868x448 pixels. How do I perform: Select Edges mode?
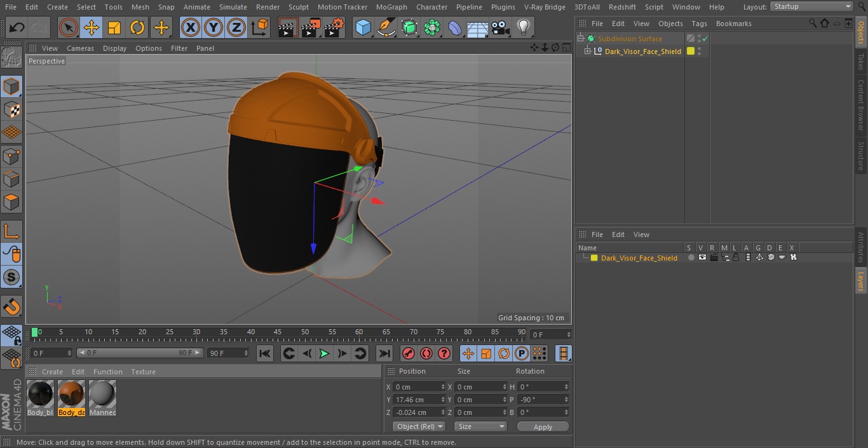11,179
